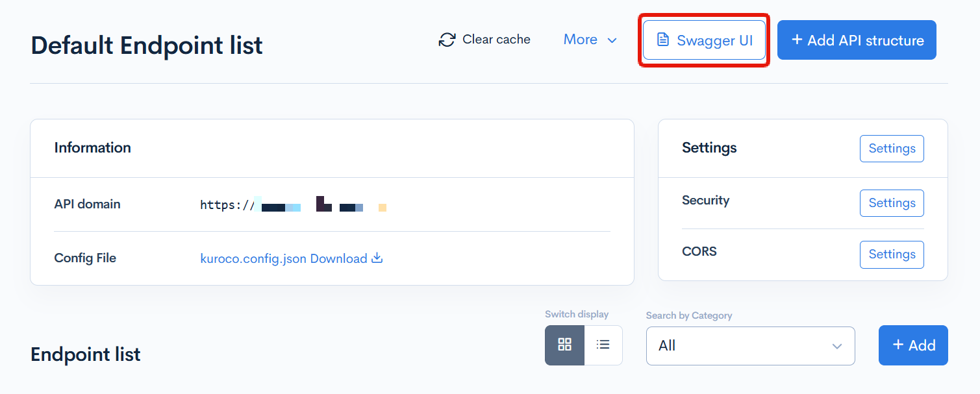Click the API domain URL text
980x394 pixels.
pyautogui.click(x=292, y=204)
